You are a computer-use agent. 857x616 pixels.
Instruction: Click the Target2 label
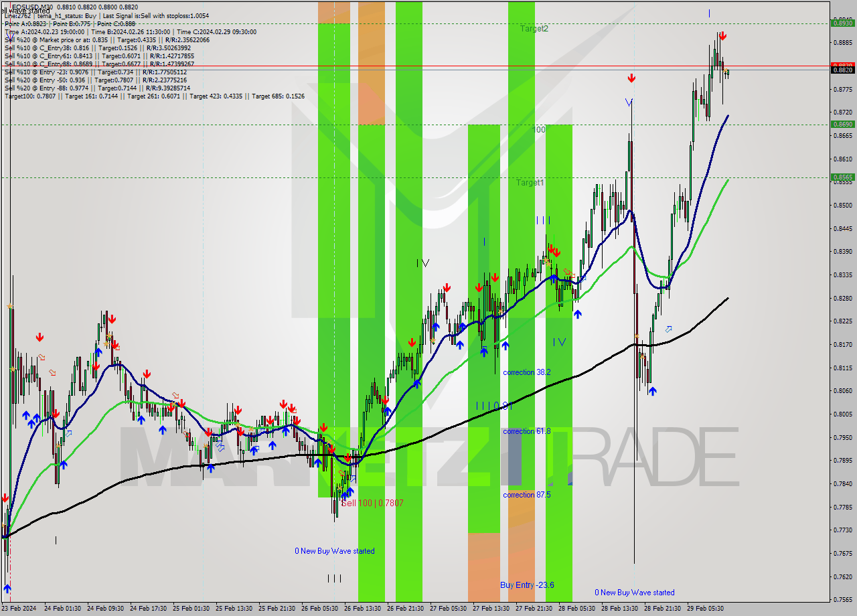pyautogui.click(x=534, y=29)
